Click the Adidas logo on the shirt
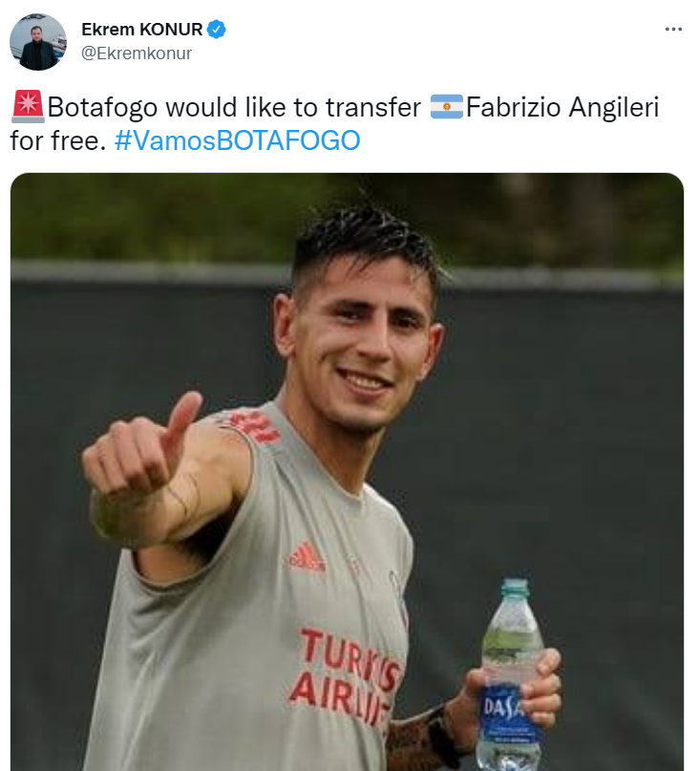700x771 pixels. coord(307,557)
